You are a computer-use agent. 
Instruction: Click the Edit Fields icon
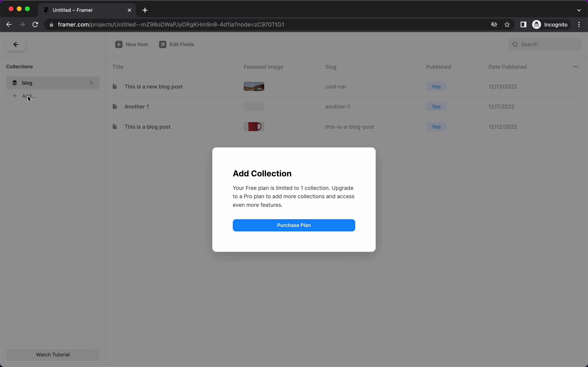coord(162,44)
